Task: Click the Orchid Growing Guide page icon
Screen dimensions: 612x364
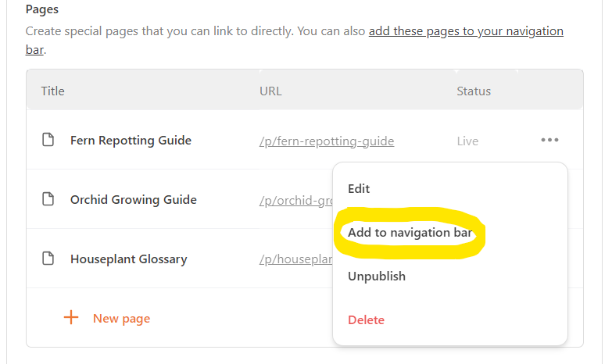Action: (x=48, y=199)
